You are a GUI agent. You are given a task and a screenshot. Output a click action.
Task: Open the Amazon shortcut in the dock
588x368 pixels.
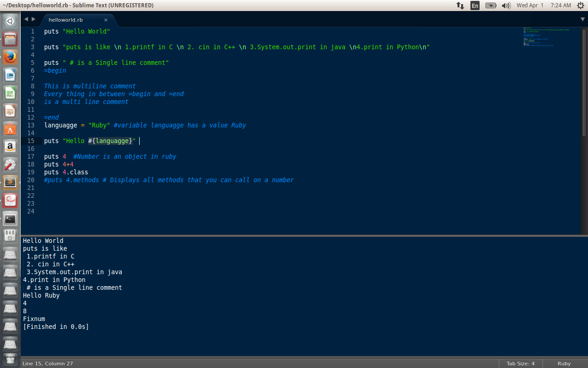(10, 146)
